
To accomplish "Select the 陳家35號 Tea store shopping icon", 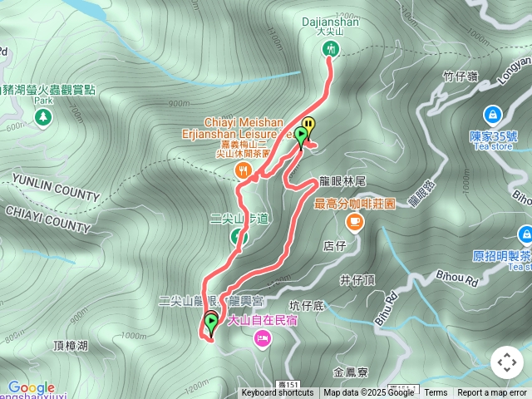I will coord(493,115).
